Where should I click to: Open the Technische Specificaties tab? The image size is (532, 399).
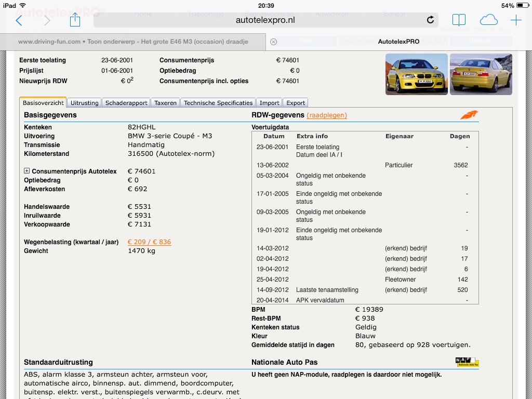pyautogui.click(x=218, y=103)
